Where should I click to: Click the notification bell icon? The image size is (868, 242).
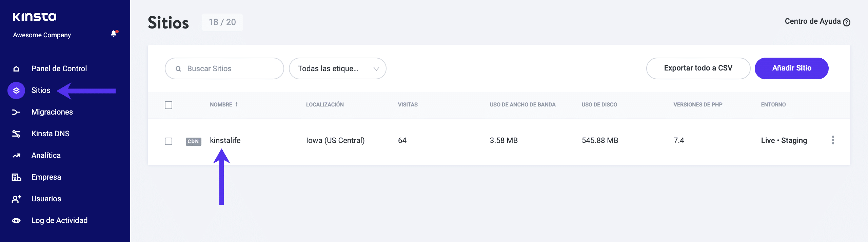[x=114, y=34]
